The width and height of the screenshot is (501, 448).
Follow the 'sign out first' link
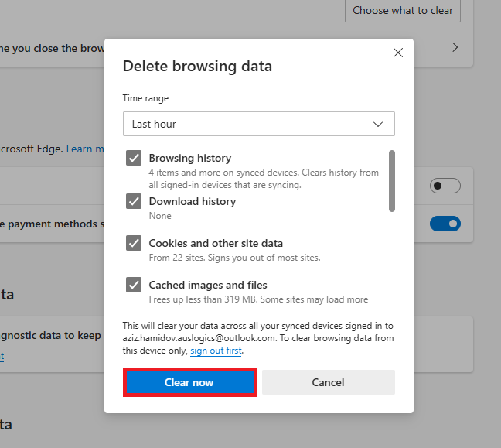(x=216, y=351)
